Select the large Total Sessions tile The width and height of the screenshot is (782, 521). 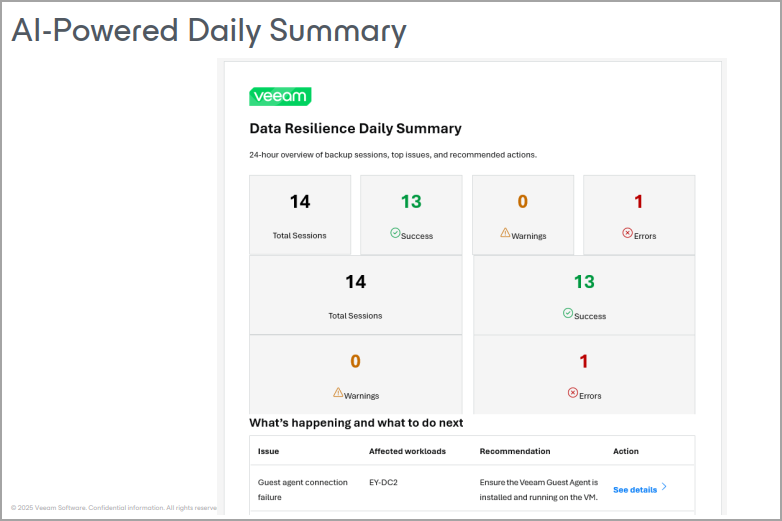coord(355,294)
